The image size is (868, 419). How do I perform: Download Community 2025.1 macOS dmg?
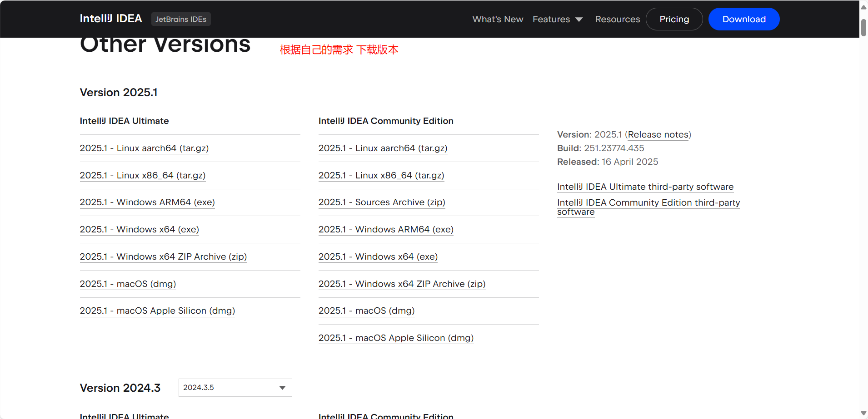366,311
